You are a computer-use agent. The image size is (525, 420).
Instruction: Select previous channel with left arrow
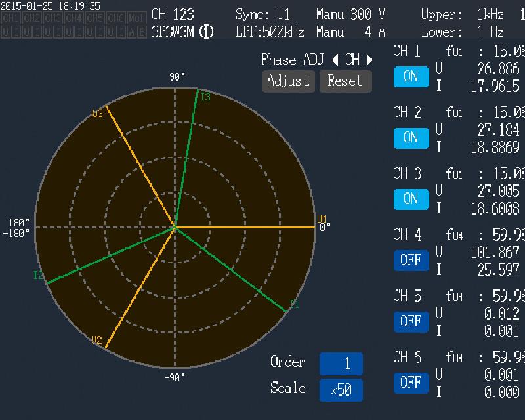coord(335,60)
